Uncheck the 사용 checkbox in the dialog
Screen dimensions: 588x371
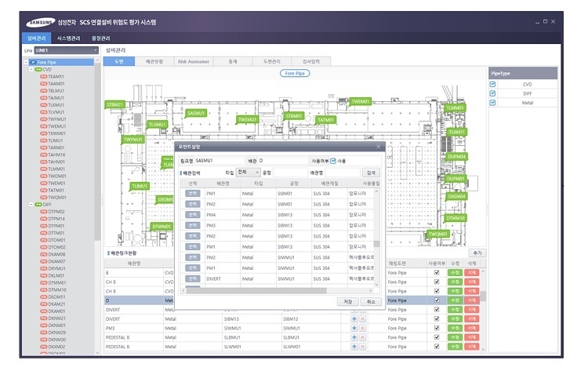(x=333, y=161)
